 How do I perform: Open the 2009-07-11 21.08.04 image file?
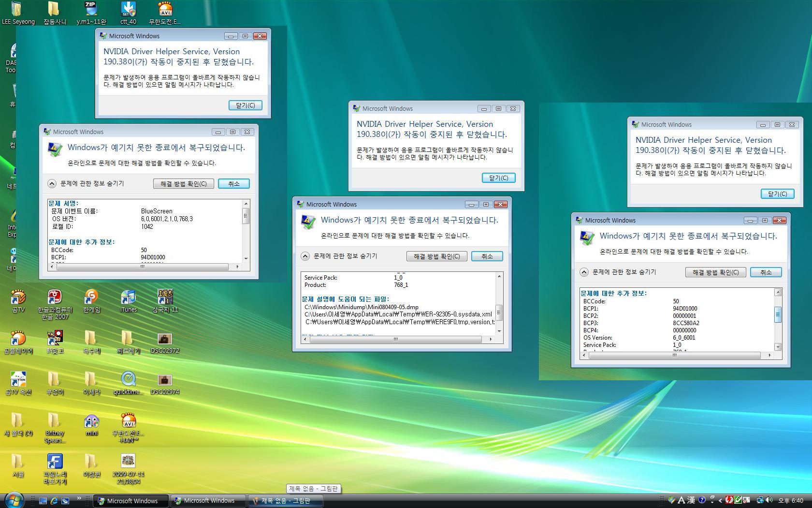coord(128,469)
